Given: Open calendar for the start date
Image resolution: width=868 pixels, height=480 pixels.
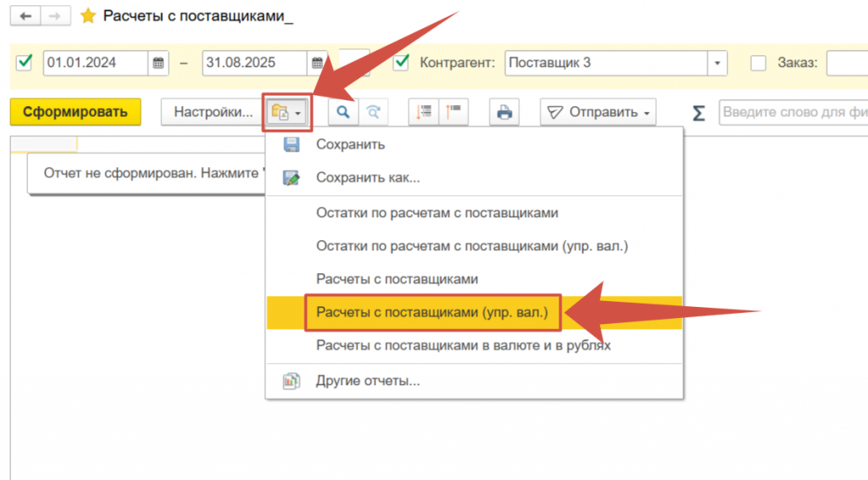Looking at the screenshot, I should coord(159,64).
